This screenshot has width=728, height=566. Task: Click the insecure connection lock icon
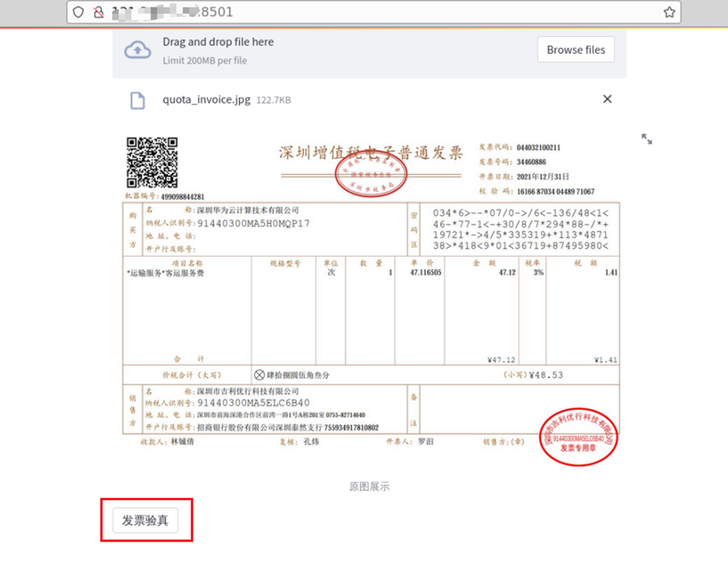point(98,12)
